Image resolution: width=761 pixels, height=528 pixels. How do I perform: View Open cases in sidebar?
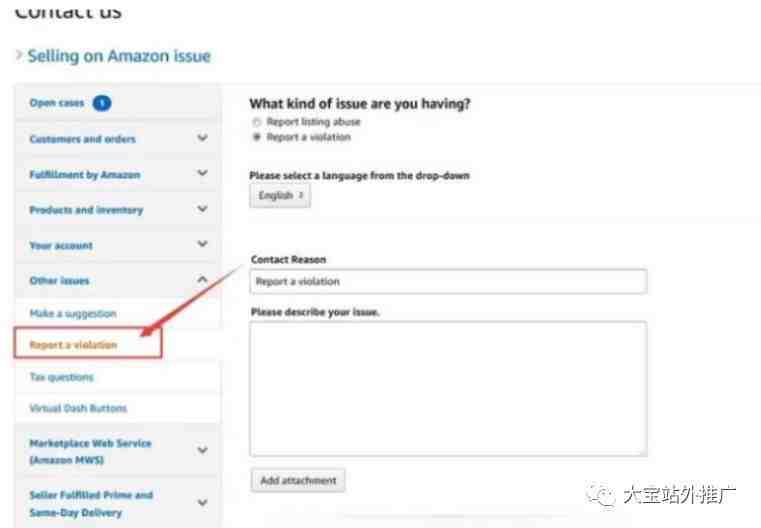pos(57,103)
